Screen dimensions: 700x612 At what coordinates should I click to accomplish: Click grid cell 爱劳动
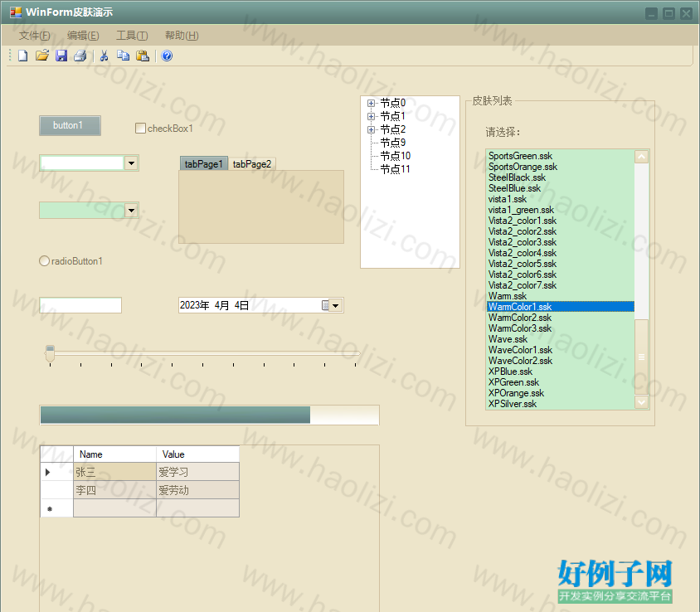coord(197,490)
